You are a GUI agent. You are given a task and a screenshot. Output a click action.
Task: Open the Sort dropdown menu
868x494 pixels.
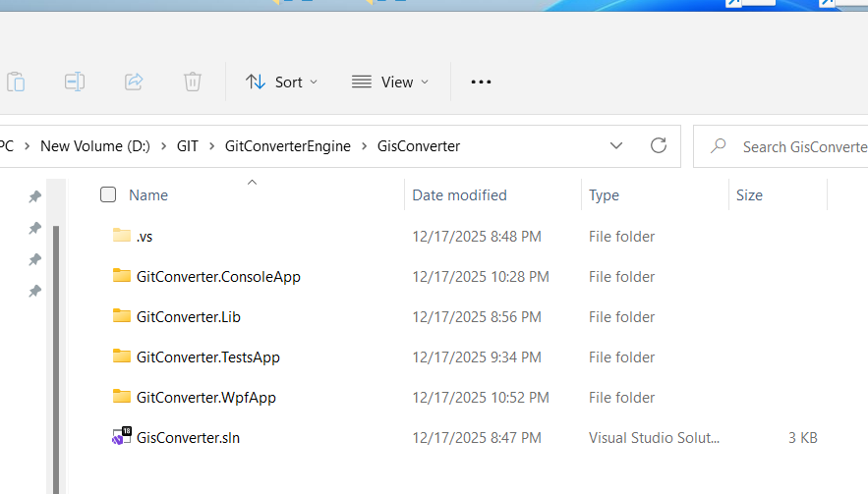click(282, 82)
